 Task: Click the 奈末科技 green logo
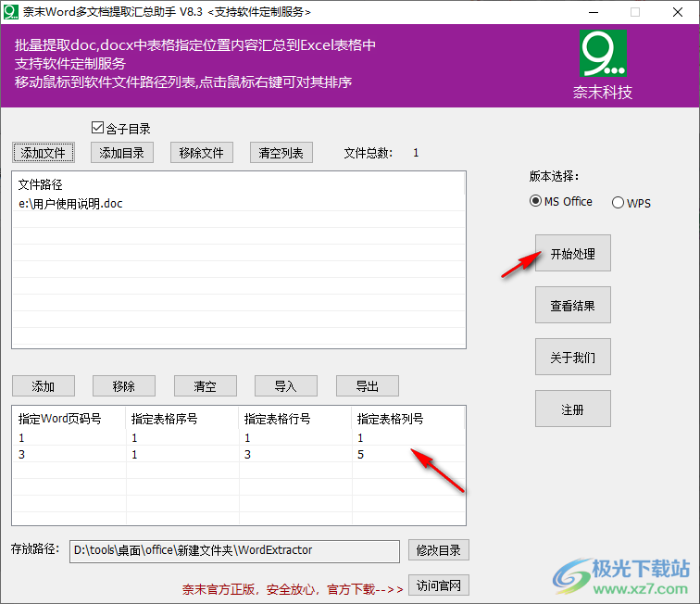pyautogui.click(x=603, y=53)
